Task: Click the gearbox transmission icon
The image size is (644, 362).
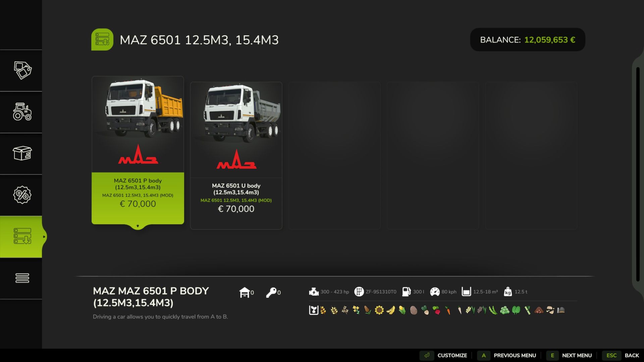Action: click(359, 292)
